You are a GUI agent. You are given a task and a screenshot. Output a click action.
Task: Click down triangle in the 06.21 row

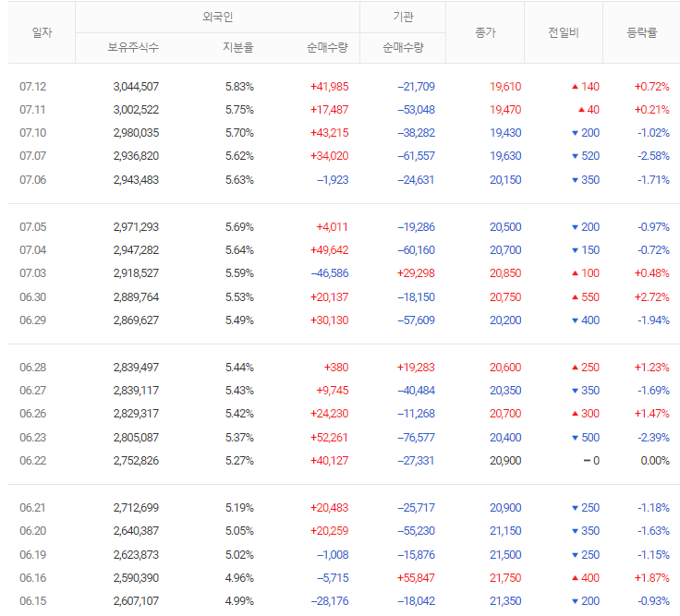coord(575,508)
